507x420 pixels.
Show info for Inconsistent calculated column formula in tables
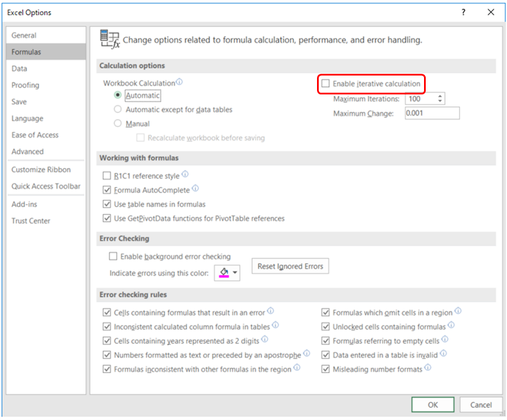[x=275, y=325]
